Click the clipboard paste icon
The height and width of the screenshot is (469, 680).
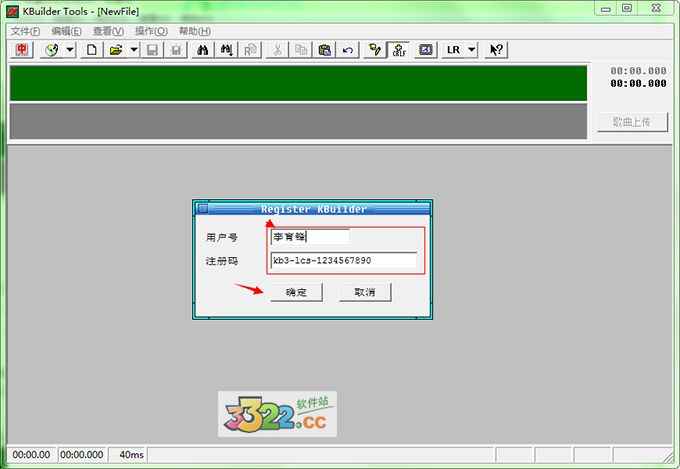[324, 50]
